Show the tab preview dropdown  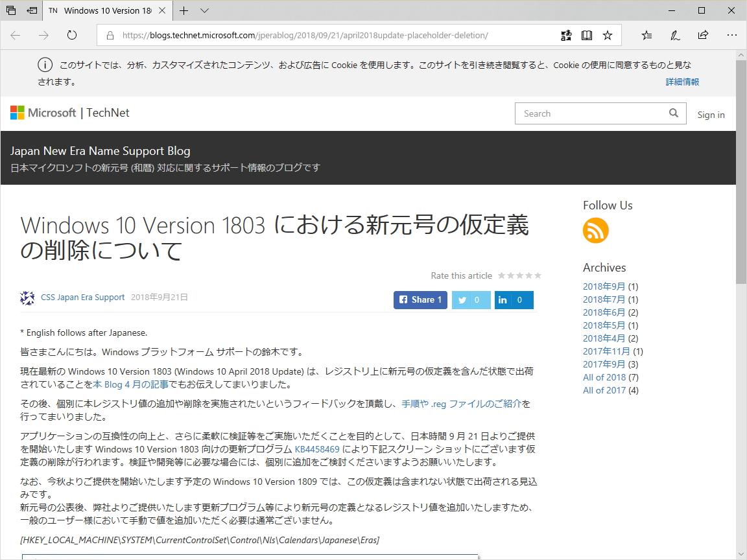point(204,11)
